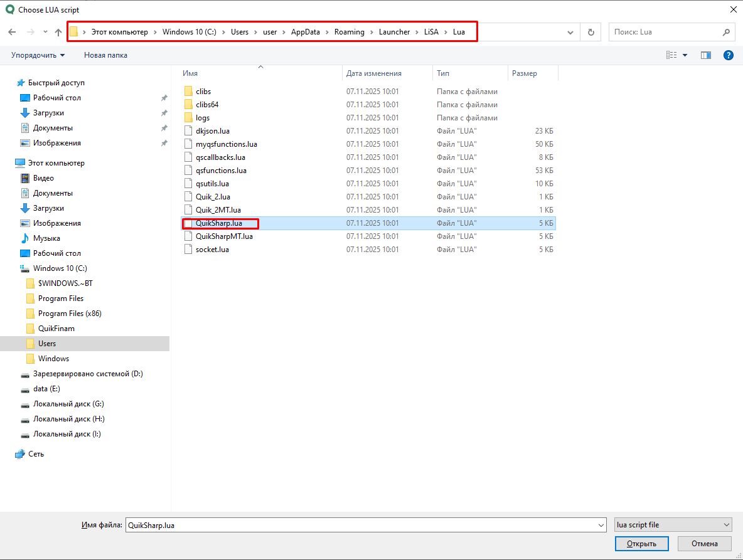
Task: Select the change view layout icon
Action: [x=671, y=55]
